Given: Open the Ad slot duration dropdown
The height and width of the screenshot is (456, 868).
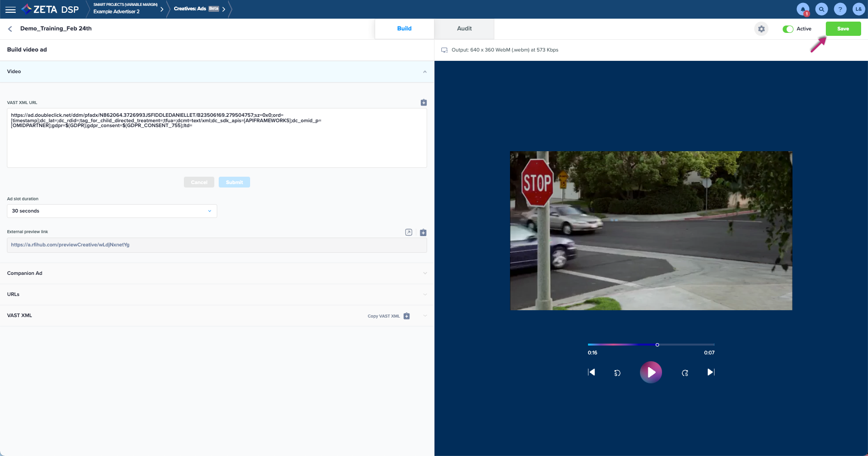Looking at the screenshot, I should (112, 211).
